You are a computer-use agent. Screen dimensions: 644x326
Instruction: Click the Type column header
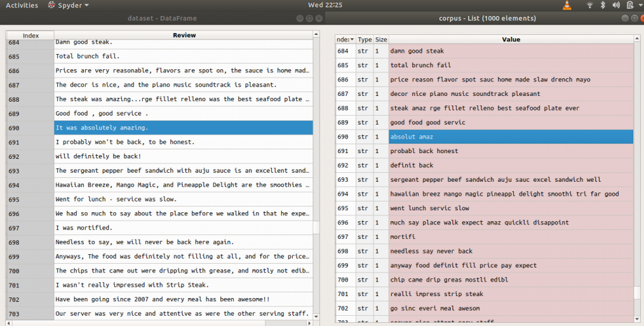(365, 39)
